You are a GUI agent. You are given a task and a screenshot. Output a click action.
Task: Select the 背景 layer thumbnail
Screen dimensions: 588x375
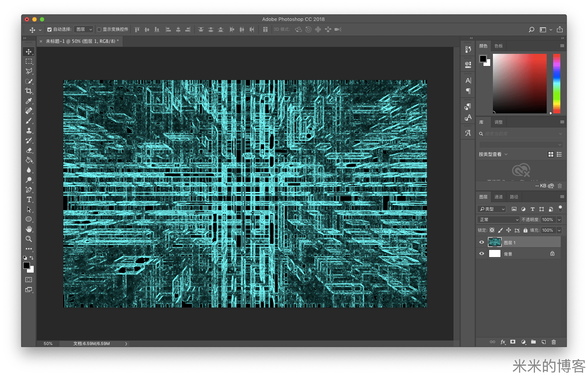coord(494,254)
